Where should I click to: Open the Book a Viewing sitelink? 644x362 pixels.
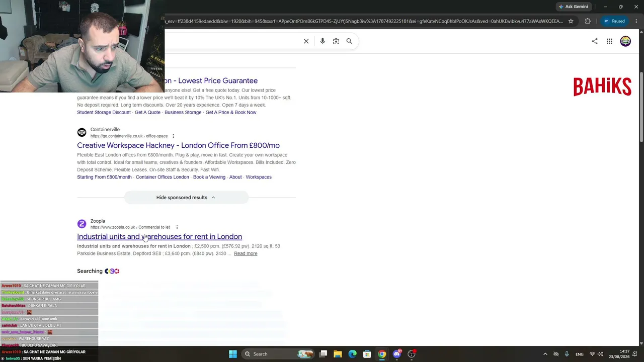[209, 177]
